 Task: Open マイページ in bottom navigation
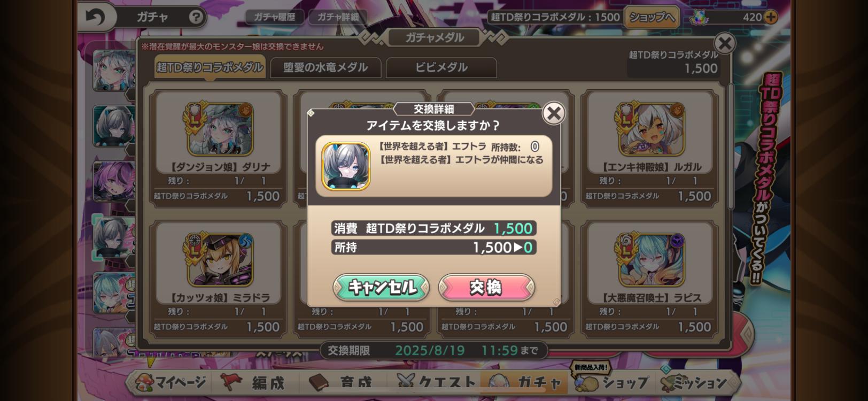coord(172,382)
